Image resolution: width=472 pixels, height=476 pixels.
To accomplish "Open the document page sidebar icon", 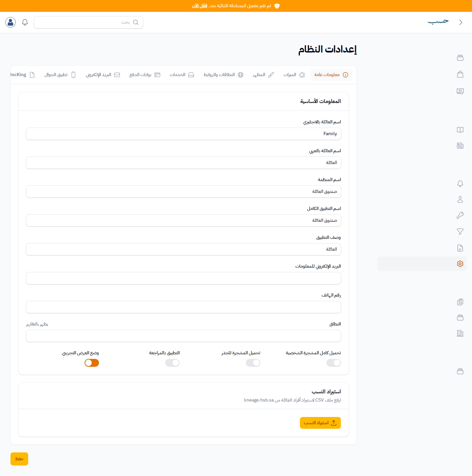I will click(x=460, y=248).
